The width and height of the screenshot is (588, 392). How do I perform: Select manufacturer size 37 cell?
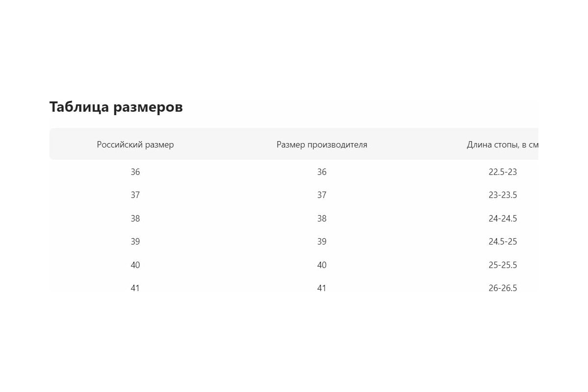[x=321, y=195]
